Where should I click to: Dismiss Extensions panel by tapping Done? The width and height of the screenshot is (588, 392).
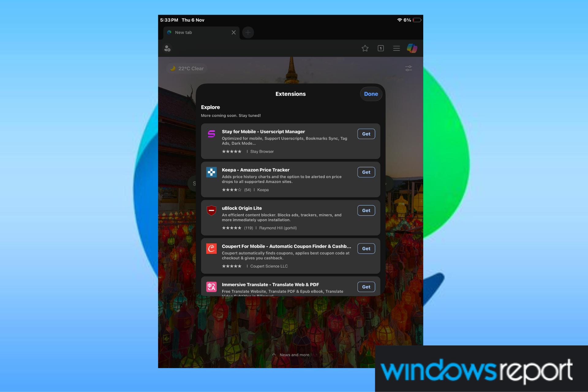pyautogui.click(x=371, y=94)
